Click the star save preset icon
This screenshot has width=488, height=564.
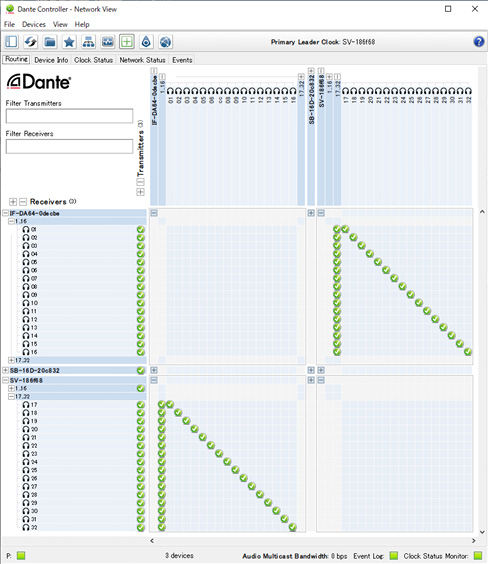pos(69,42)
